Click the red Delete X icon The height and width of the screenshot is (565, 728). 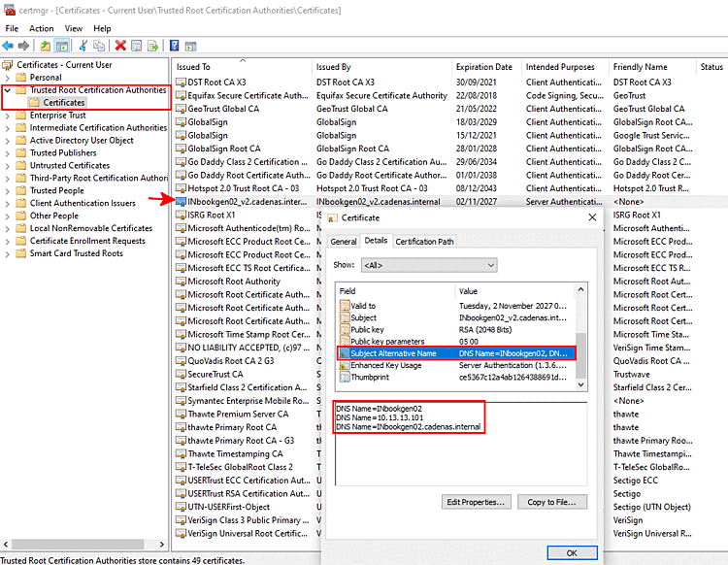[120, 46]
